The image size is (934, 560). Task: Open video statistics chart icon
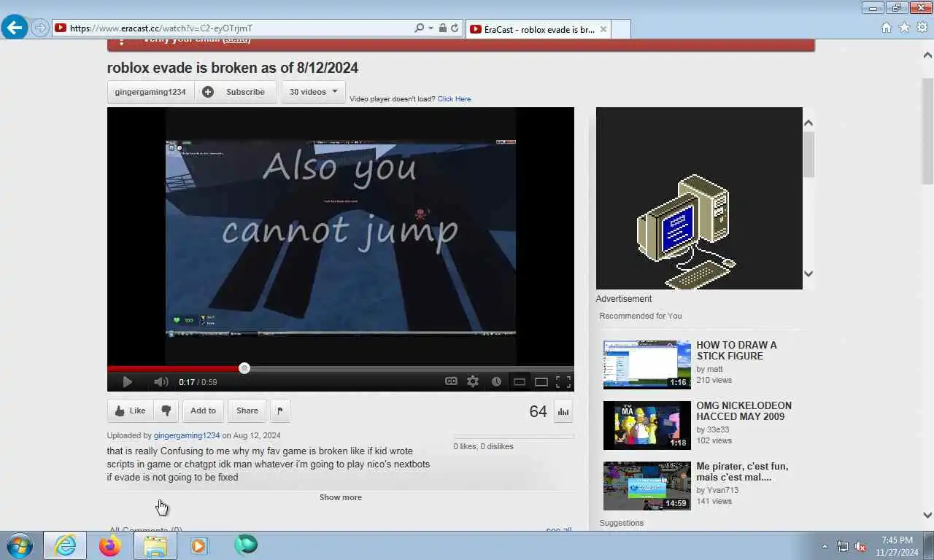pyautogui.click(x=563, y=411)
